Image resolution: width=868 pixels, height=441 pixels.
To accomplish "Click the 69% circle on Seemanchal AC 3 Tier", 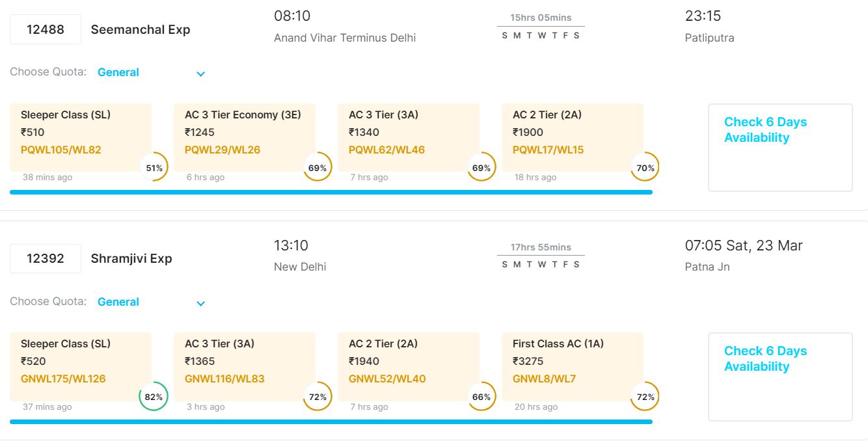I will [x=481, y=168].
